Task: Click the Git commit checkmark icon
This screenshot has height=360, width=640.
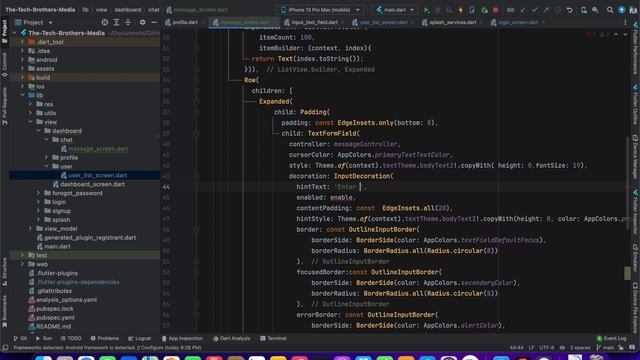Action: (534, 10)
